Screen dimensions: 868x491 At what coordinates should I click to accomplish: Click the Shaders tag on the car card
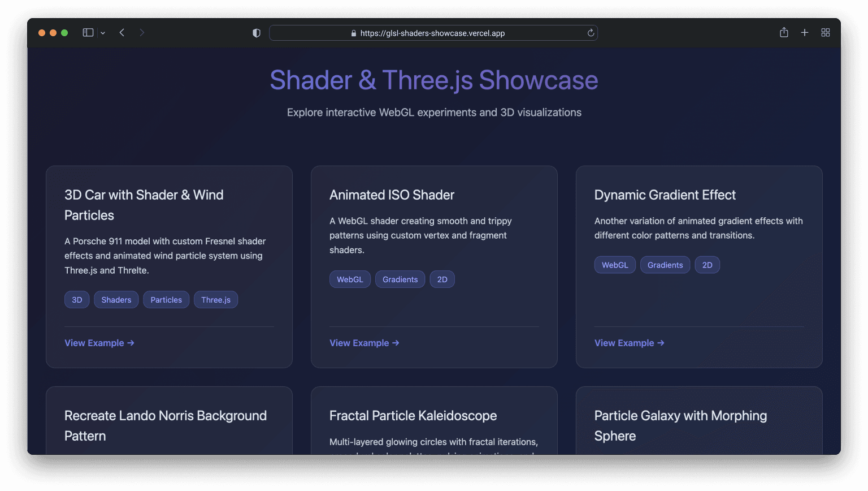click(116, 299)
